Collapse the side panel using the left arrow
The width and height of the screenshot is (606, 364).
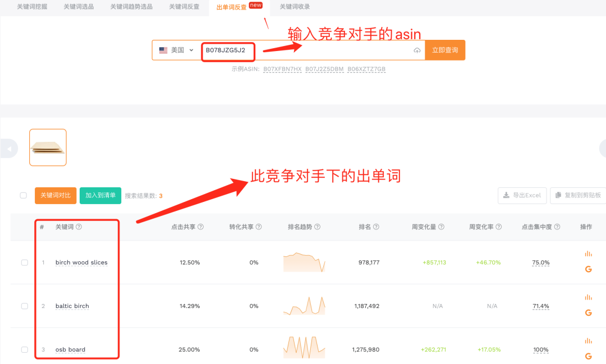(9, 148)
